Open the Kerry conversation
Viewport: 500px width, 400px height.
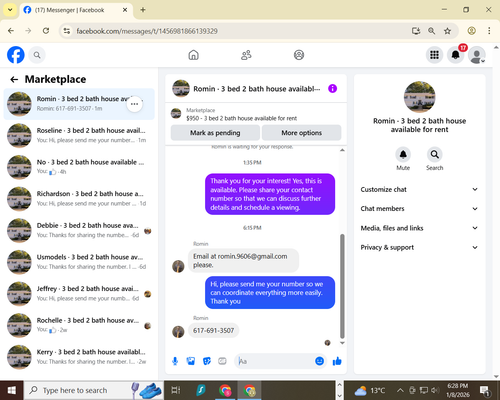click(x=79, y=357)
